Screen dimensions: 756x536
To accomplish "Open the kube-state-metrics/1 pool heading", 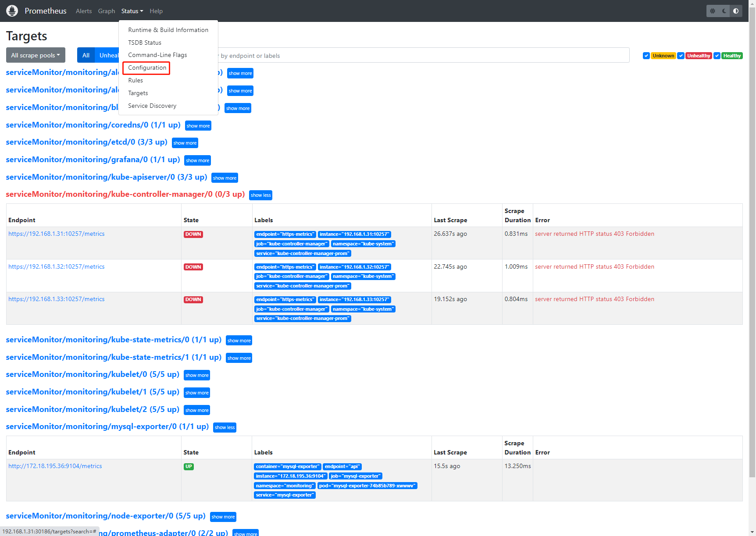I will [114, 357].
